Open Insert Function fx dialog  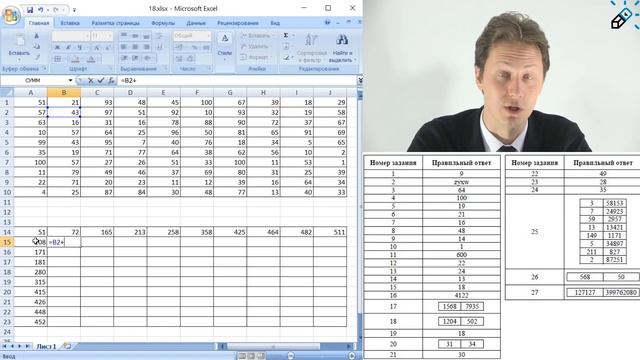tap(111, 81)
